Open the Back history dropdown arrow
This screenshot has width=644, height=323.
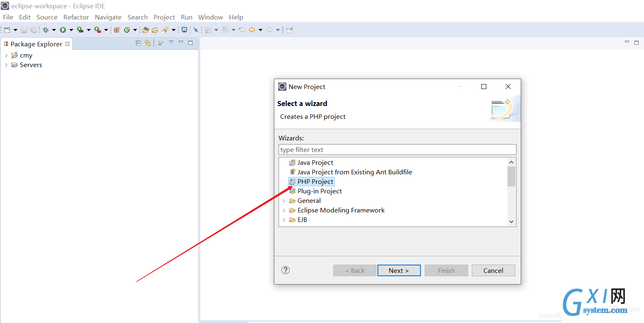point(260,30)
